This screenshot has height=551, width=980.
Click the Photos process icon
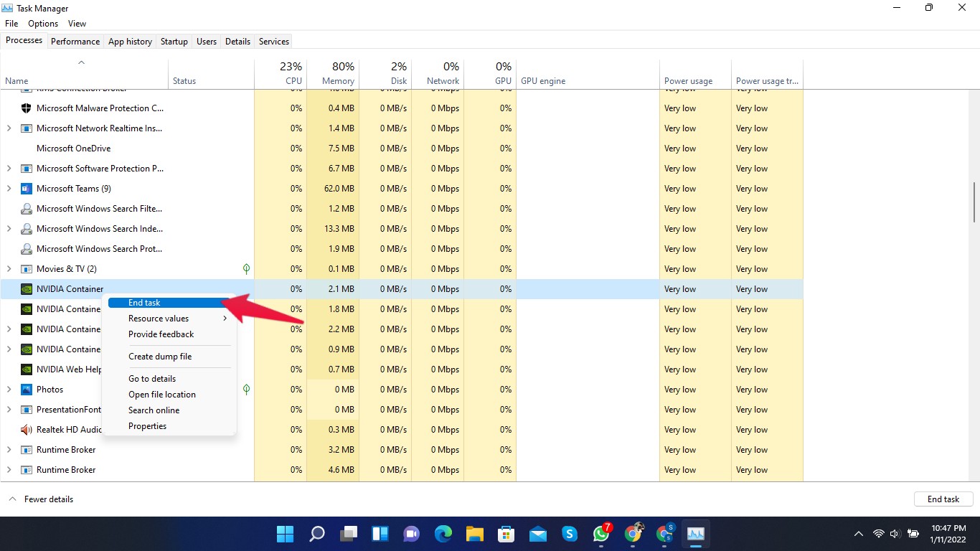pyautogui.click(x=27, y=390)
